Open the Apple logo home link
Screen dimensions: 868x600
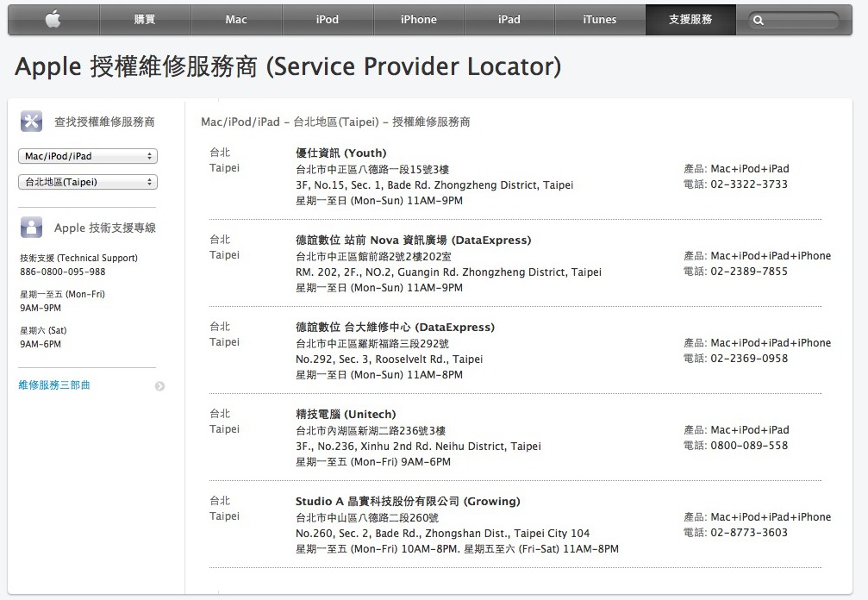pos(53,19)
